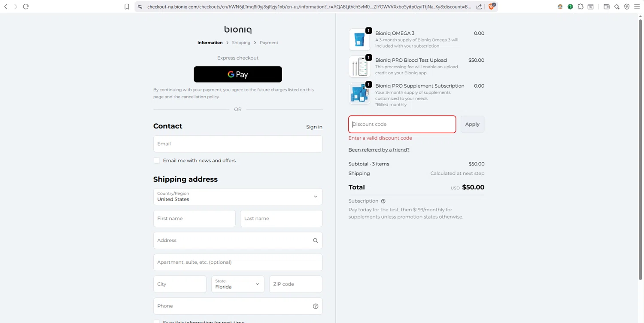Click the 'Express checkout' heading

pyautogui.click(x=238, y=58)
